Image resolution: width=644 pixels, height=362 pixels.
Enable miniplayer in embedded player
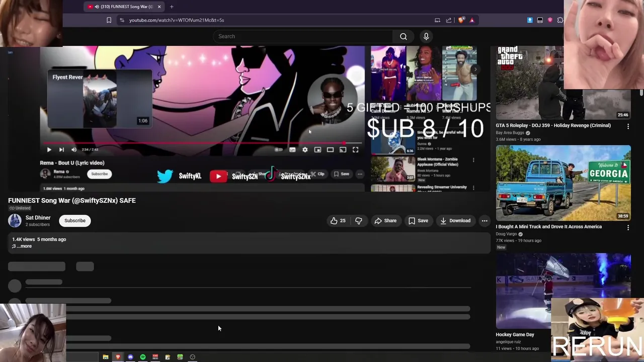317,150
